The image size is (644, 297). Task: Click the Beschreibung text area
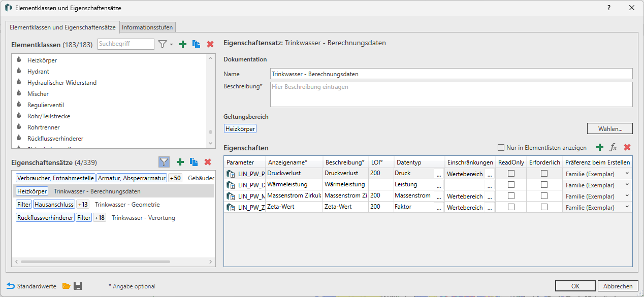click(451, 94)
